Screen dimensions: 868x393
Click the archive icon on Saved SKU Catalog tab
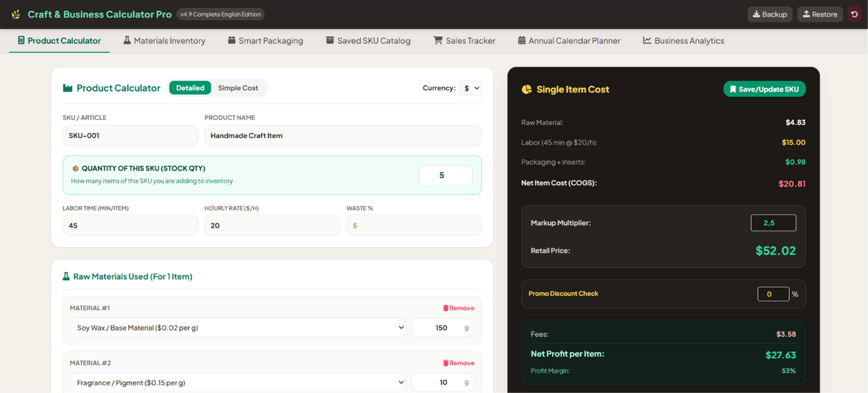pos(330,40)
